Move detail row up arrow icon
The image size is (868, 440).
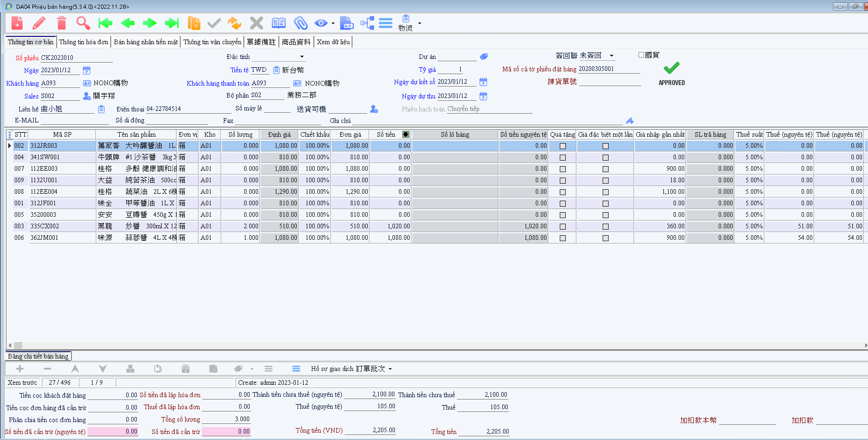75,369
